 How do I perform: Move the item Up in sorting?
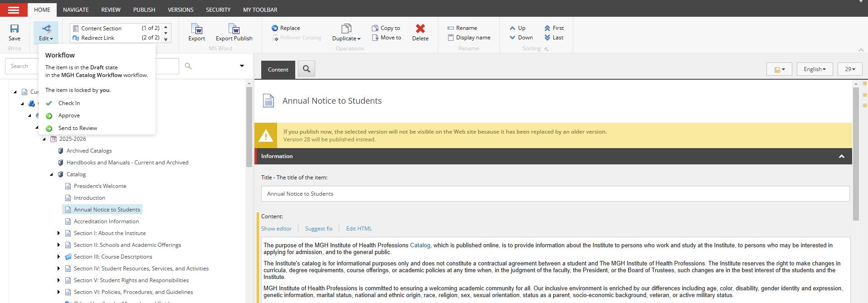(512, 28)
